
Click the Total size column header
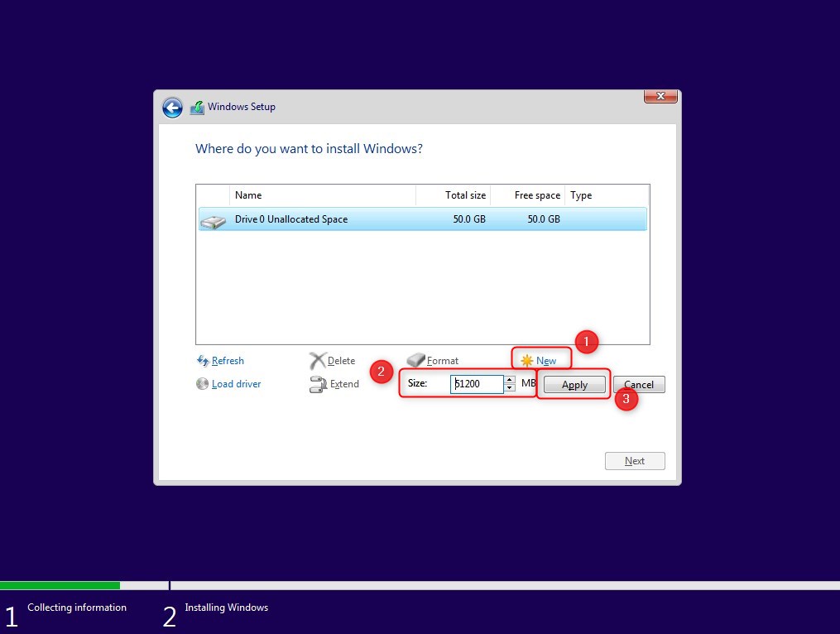(x=454, y=195)
